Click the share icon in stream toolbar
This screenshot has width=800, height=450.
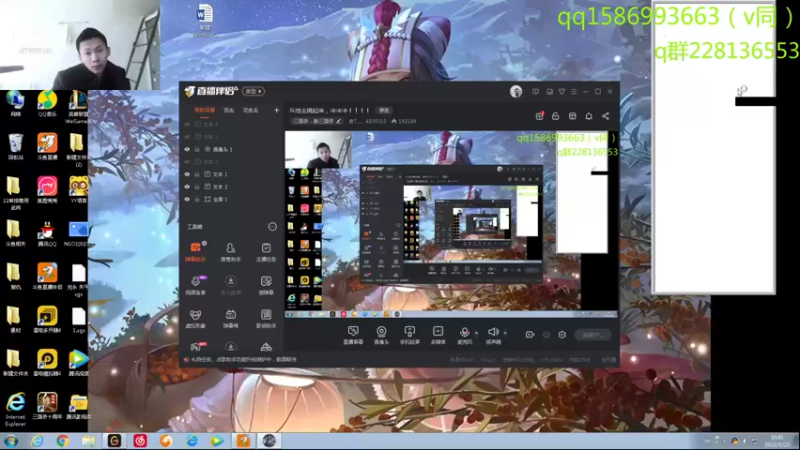606,116
